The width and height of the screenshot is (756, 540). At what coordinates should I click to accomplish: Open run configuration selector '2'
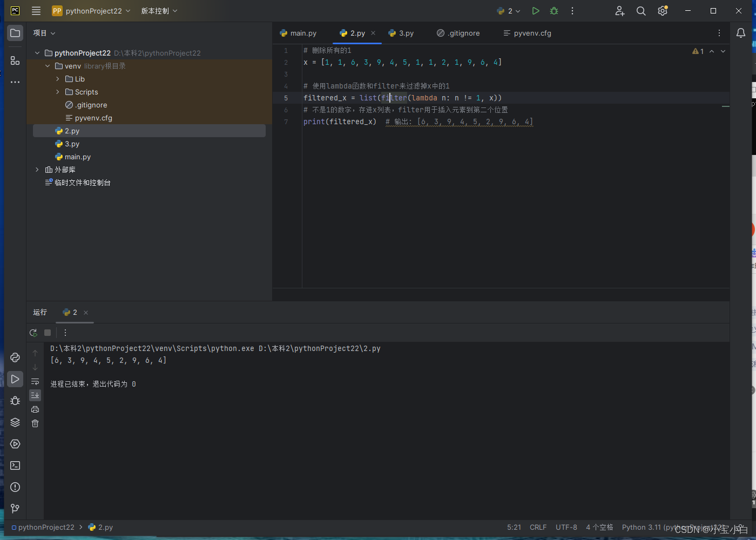(x=509, y=11)
